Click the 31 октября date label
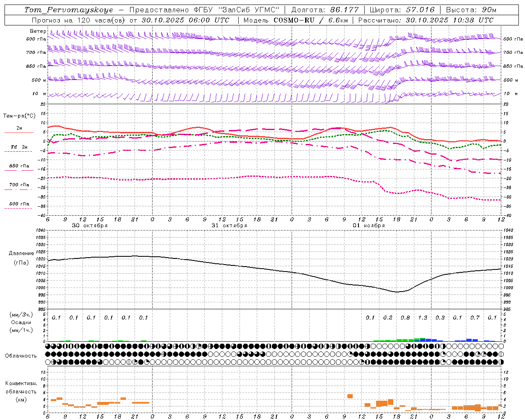Viewport: 525px width, 420px height. coord(229,226)
